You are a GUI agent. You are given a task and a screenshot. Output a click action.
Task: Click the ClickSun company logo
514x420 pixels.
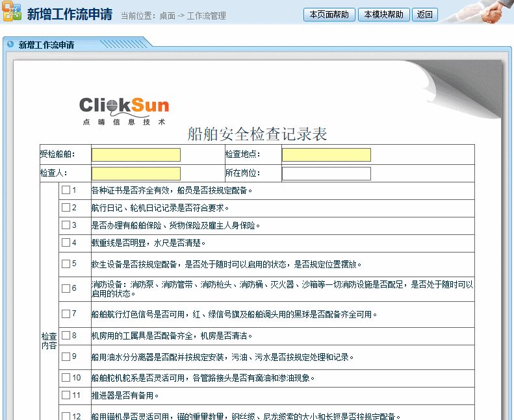[x=124, y=110]
